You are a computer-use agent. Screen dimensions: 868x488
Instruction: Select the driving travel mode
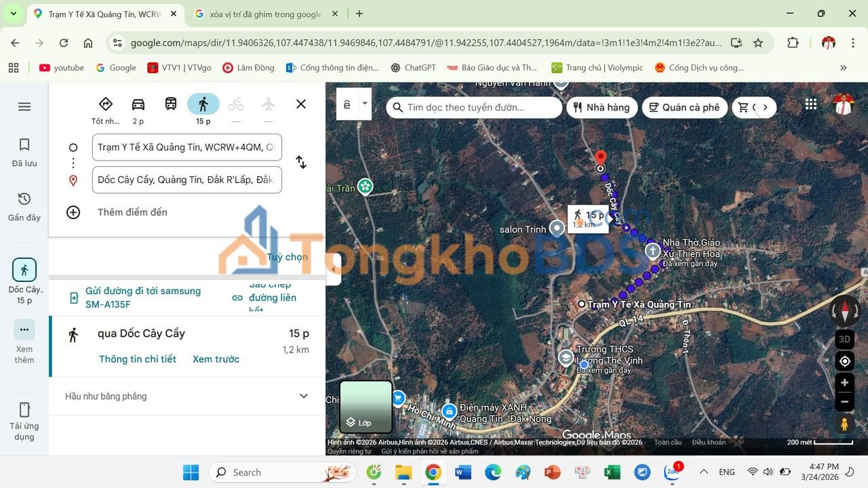[138, 104]
